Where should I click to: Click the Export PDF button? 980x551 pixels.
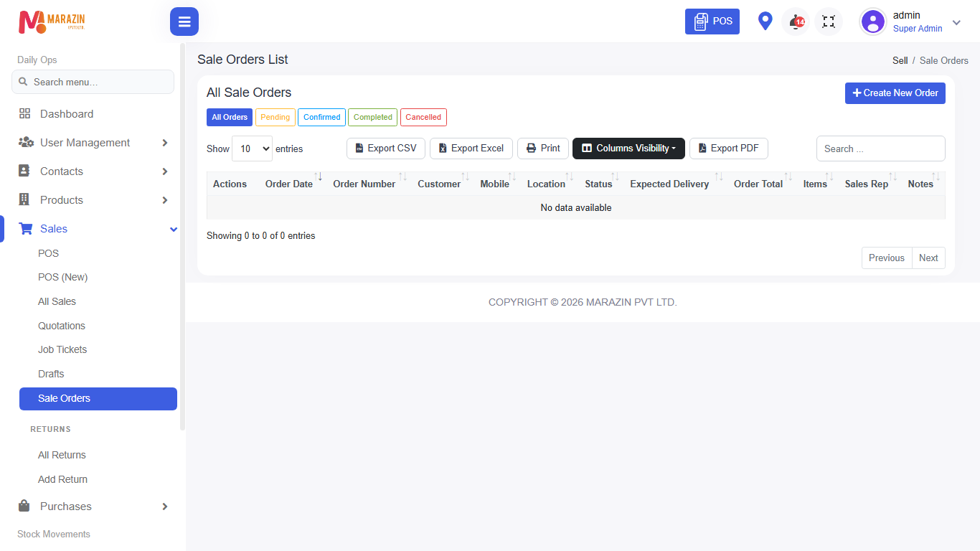coord(729,149)
